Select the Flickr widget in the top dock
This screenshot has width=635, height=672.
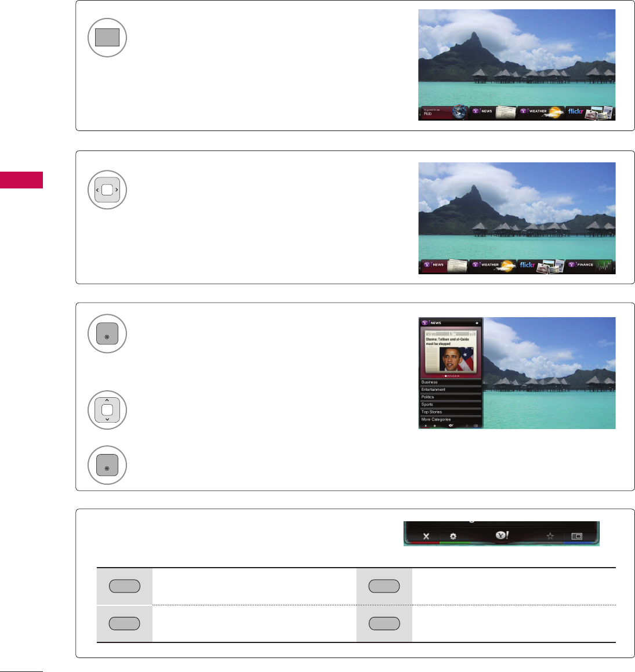[x=589, y=112]
